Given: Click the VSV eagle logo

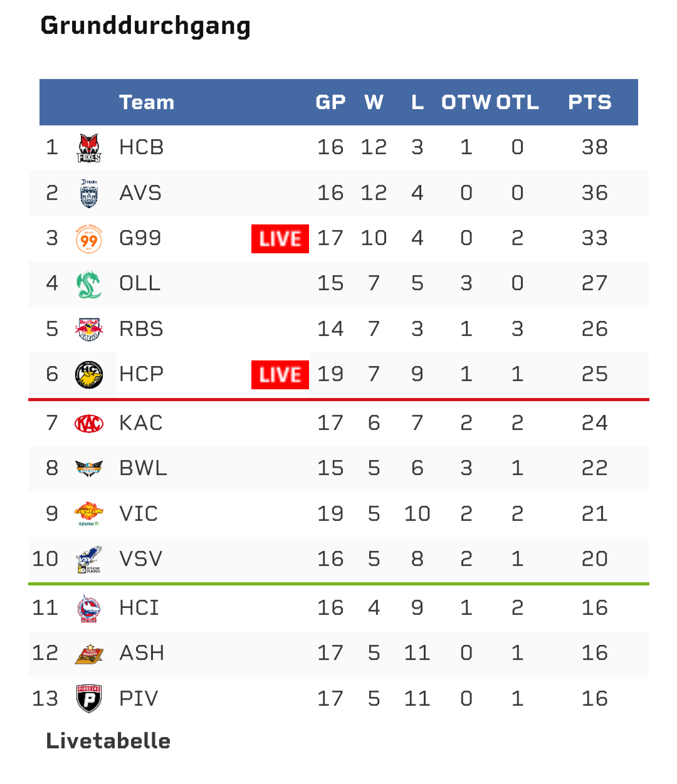Looking at the screenshot, I should tap(89, 560).
